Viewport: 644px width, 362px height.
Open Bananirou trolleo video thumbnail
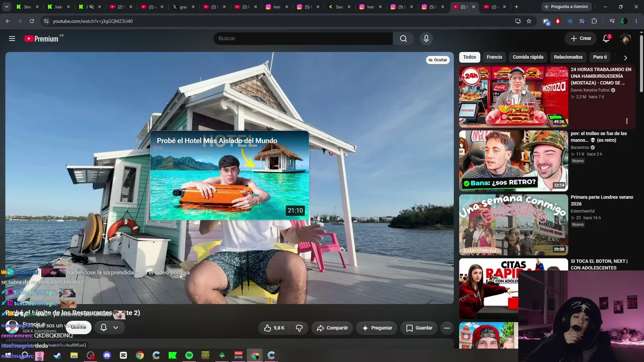513,161
